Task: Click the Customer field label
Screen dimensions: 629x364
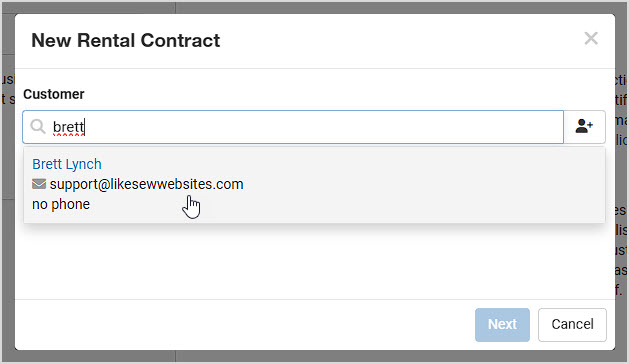Action: [54, 94]
